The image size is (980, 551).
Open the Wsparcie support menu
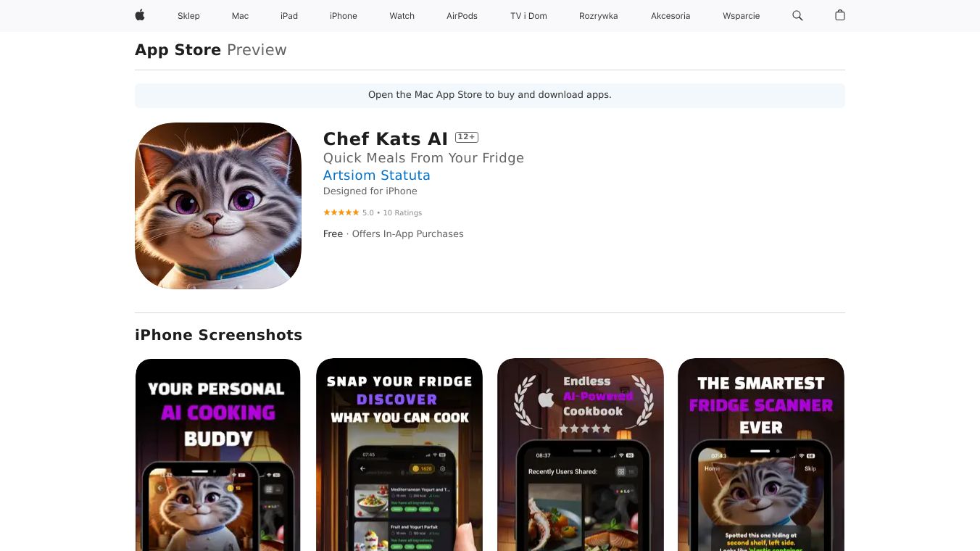(x=742, y=16)
